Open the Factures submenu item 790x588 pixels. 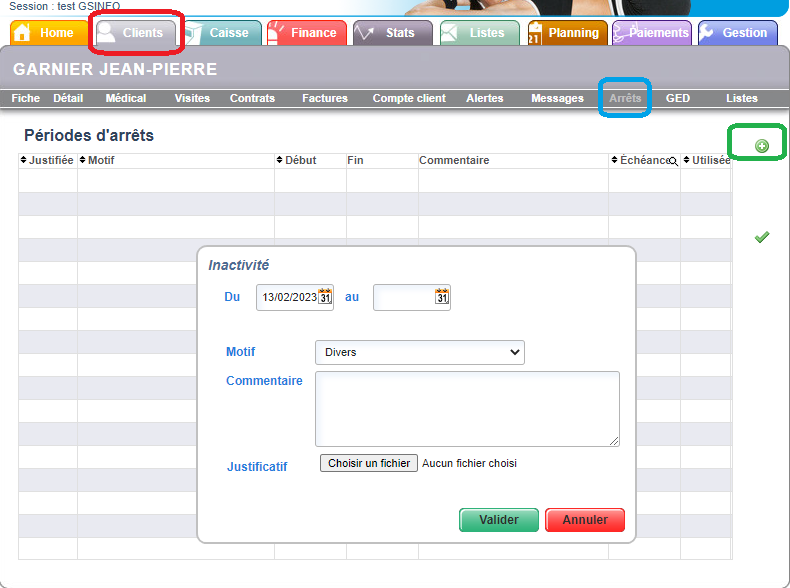(325, 98)
